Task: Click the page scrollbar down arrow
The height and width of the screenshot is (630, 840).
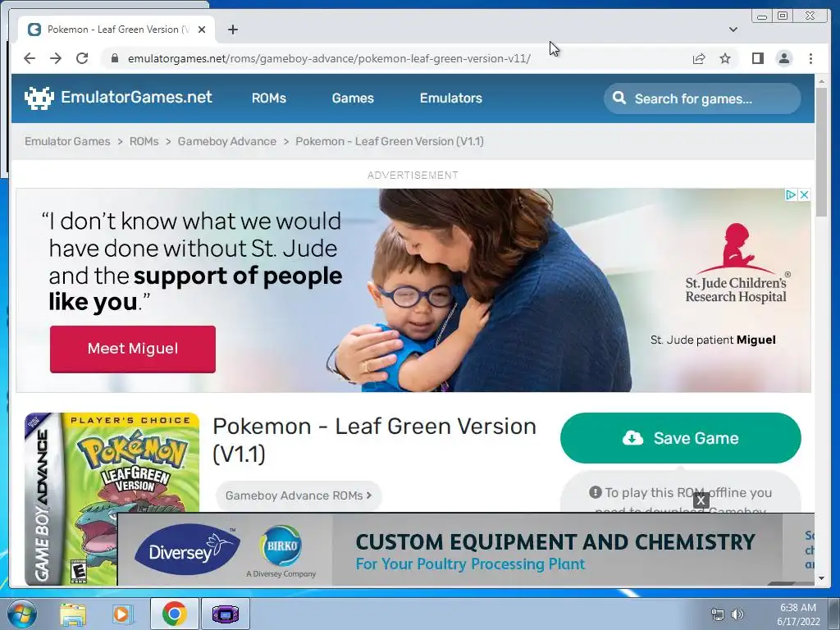Action: coord(821,578)
